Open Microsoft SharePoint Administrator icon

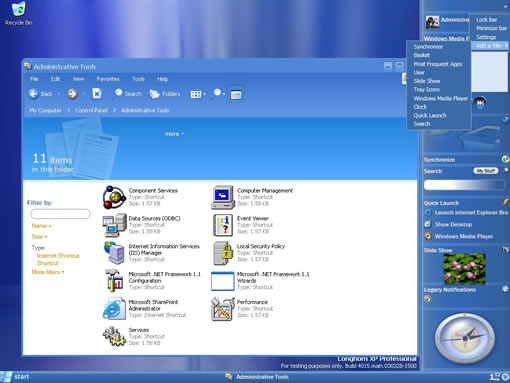[114, 308]
